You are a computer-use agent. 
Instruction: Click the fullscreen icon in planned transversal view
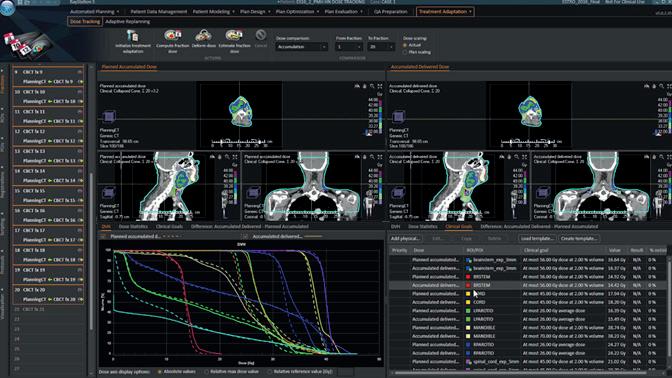(380, 86)
